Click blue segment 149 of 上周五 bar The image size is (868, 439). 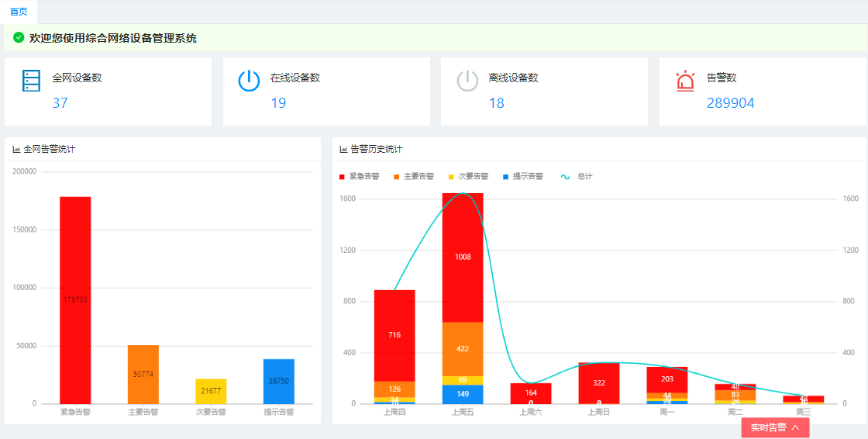(463, 394)
